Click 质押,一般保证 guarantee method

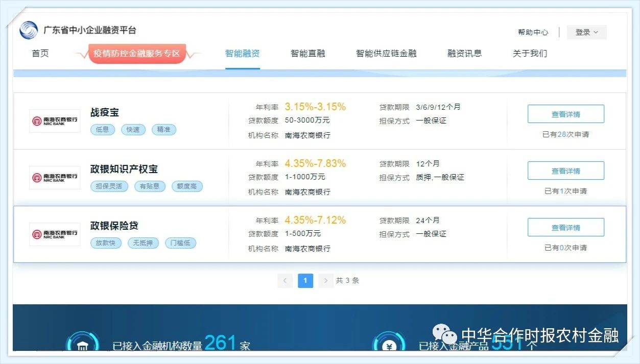pyautogui.click(x=440, y=177)
